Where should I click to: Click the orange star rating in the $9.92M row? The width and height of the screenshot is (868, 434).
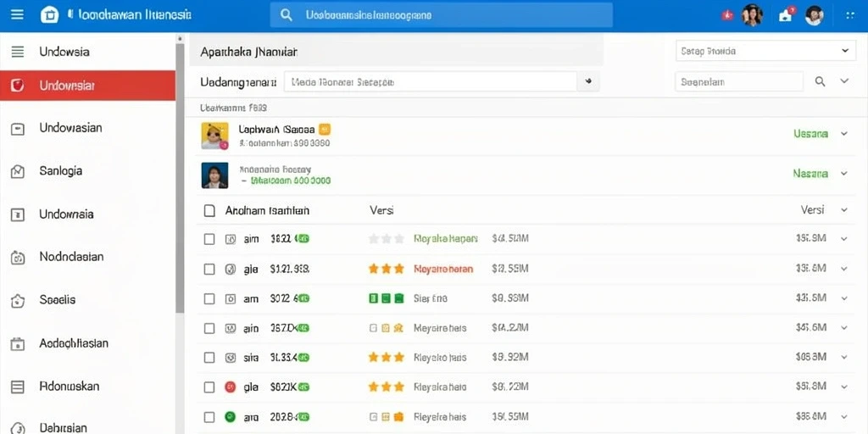point(387,358)
